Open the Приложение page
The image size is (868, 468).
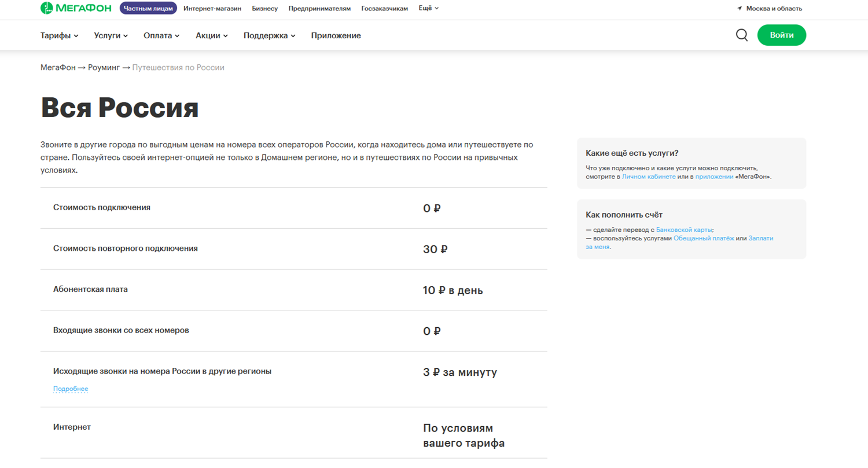click(x=336, y=35)
